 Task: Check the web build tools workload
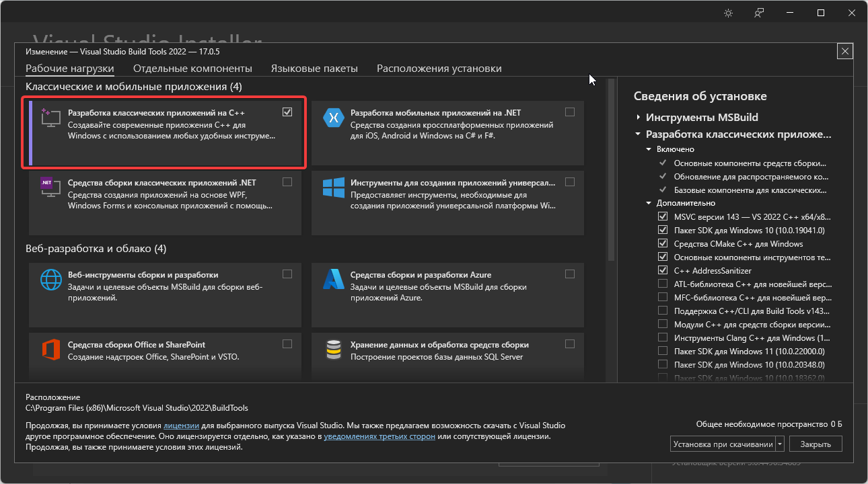click(x=287, y=274)
